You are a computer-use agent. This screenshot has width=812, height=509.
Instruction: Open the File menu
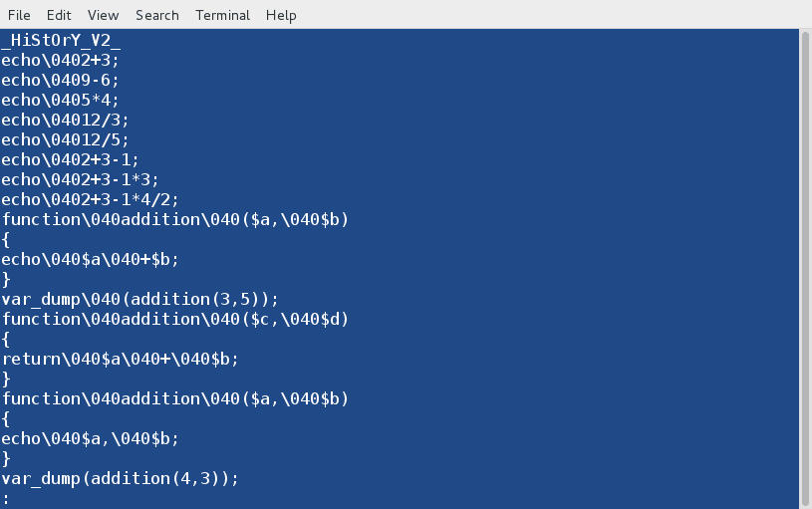[x=19, y=15]
